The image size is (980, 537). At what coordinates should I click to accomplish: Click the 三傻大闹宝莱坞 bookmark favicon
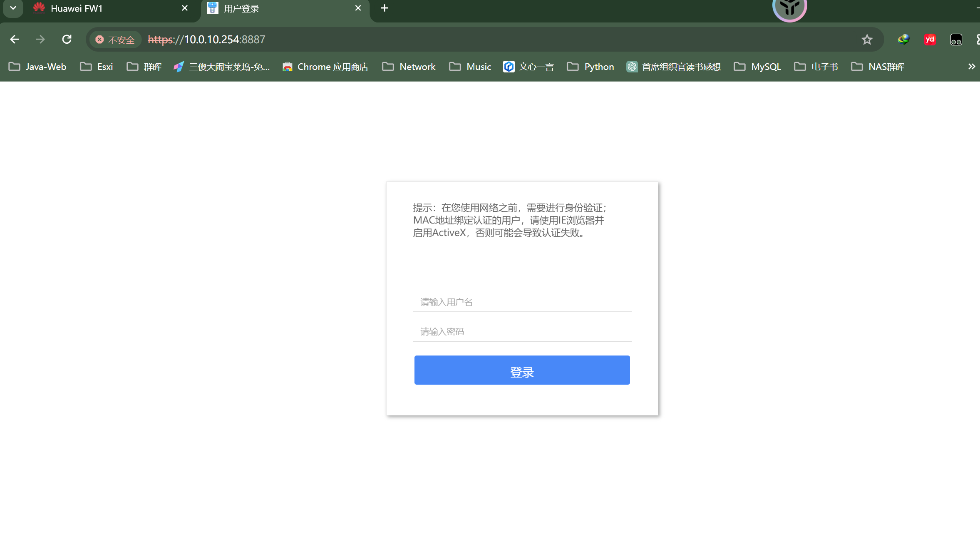tap(179, 67)
